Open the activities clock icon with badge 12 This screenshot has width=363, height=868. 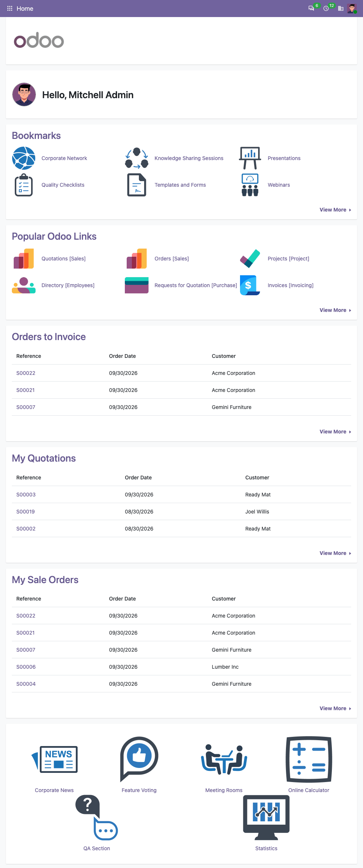click(326, 8)
